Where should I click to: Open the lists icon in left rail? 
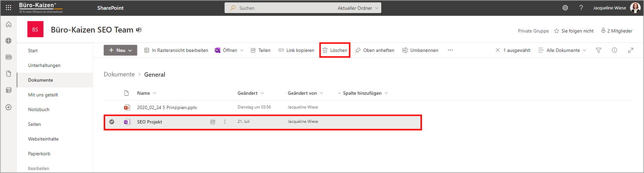coord(8,90)
